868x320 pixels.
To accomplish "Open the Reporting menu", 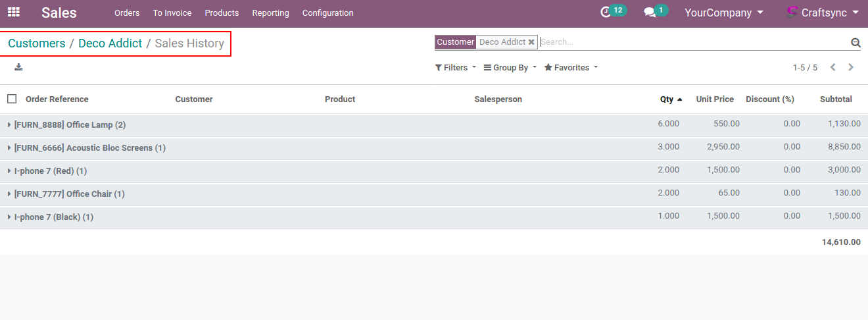I will pyautogui.click(x=270, y=13).
